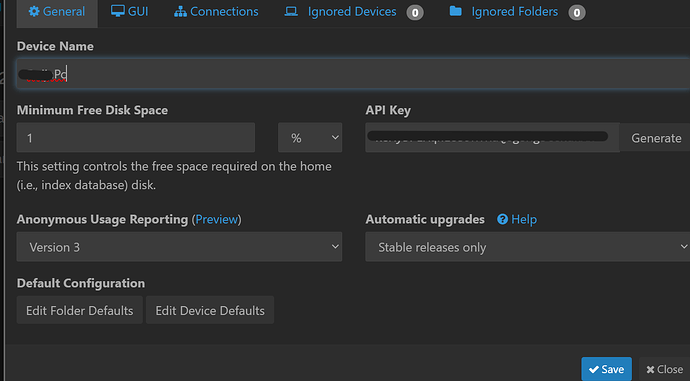Screen dimensions: 690x381
Task: Go to the Ignored Folders tab
Action: (x=517, y=12)
